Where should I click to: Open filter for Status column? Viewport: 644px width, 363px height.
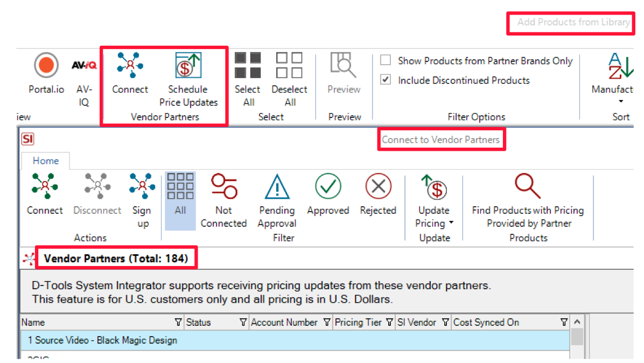click(x=243, y=323)
